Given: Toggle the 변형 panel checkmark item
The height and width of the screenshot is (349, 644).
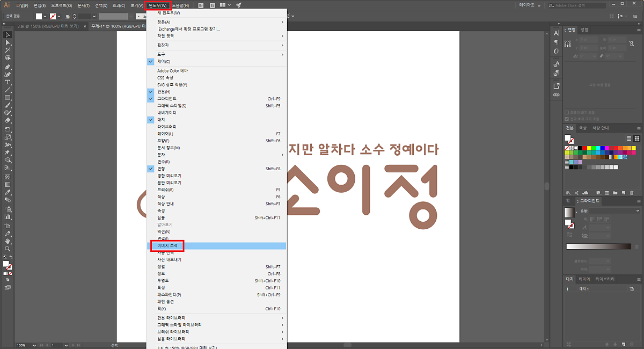Looking at the screenshot, I should (161, 169).
